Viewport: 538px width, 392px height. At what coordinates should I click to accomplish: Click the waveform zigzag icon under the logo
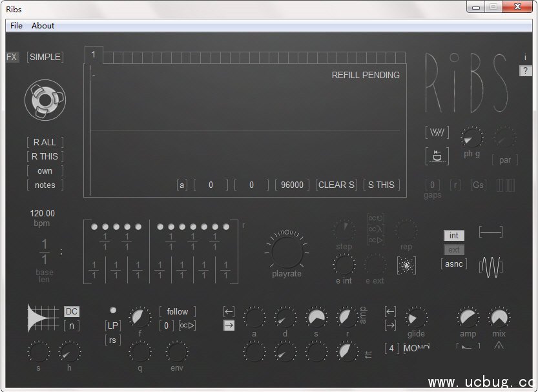(x=437, y=132)
